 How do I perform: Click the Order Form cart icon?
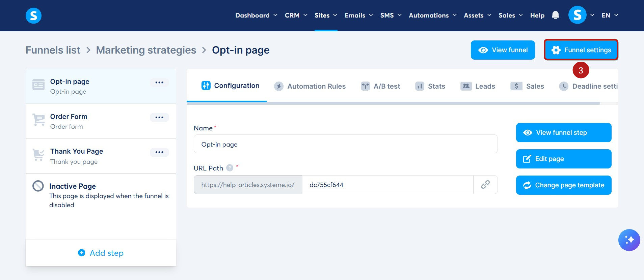point(38,120)
